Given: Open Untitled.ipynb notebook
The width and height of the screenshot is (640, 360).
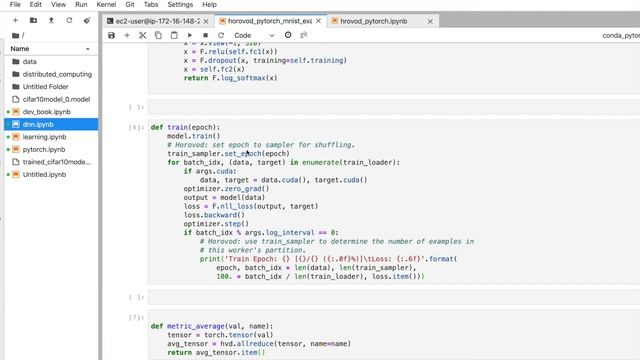Looking at the screenshot, I should [51, 174].
